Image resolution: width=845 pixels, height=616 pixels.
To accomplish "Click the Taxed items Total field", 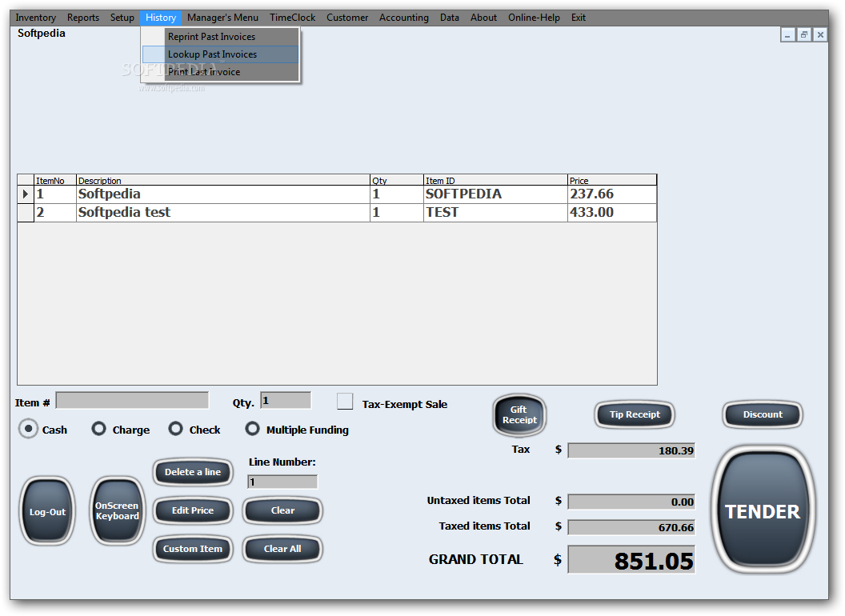I will [631, 527].
